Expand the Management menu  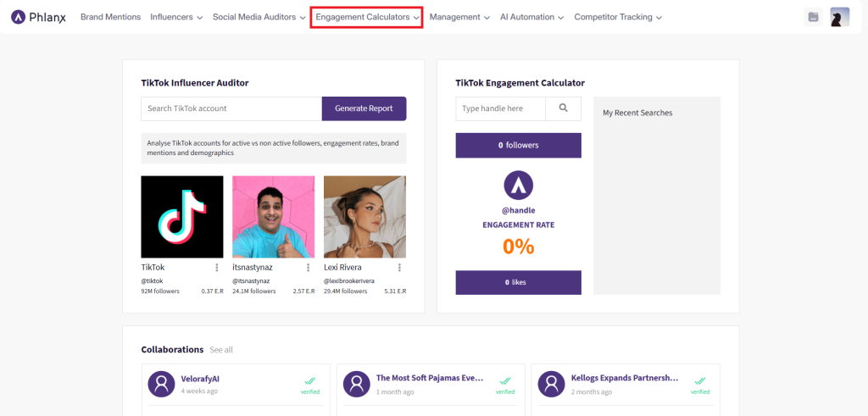click(459, 17)
